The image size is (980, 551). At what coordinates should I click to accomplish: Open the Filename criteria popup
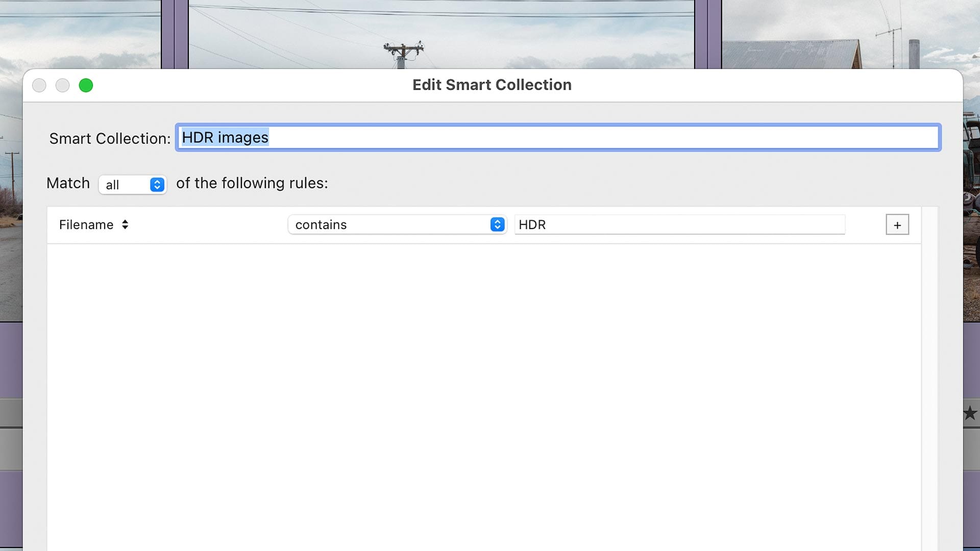click(86, 224)
